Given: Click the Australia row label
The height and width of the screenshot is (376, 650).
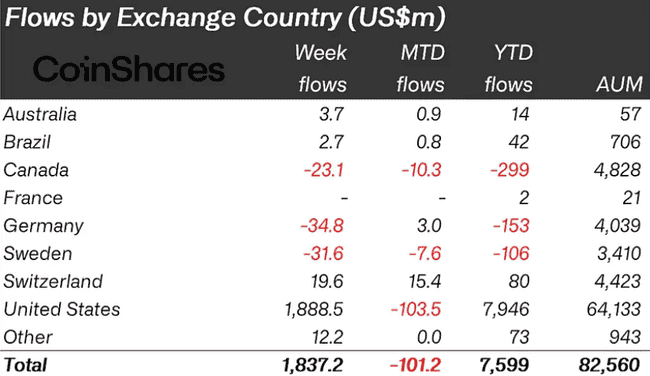Looking at the screenshot, I should (40, 114).
